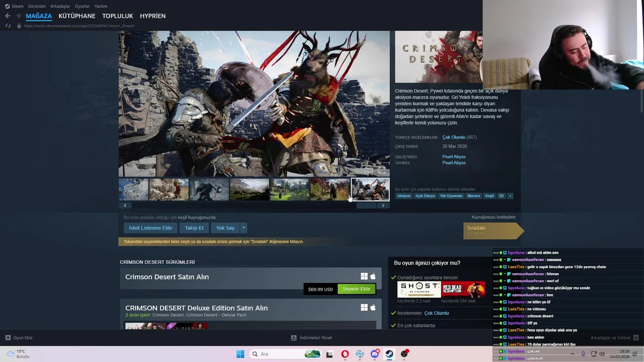Screen dimensions: 644x362
Task: Open the Red Dead Redemption similar game image
Action: 463,290
